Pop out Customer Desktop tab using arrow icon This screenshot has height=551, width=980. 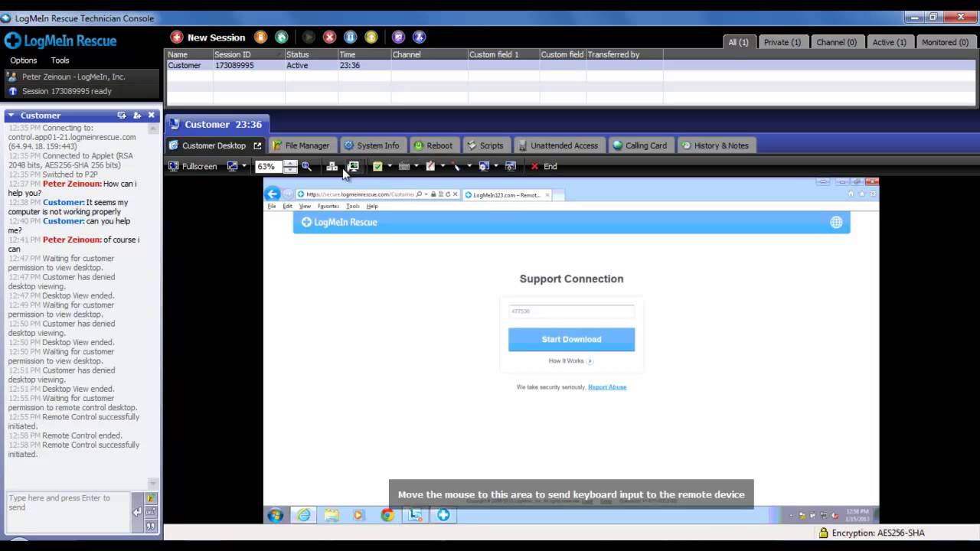tap(257, 145)
